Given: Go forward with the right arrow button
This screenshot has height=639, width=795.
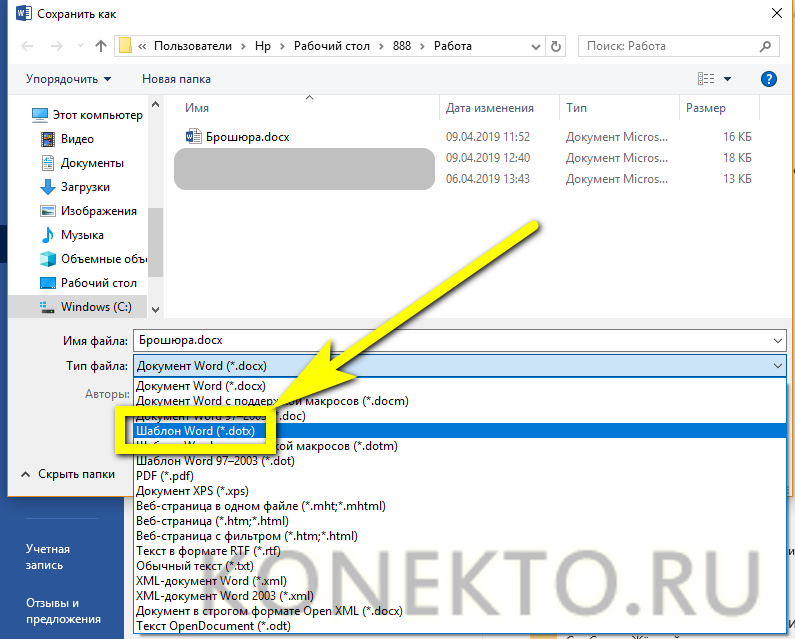Looking at the screenshot, I should coord(56,46).
